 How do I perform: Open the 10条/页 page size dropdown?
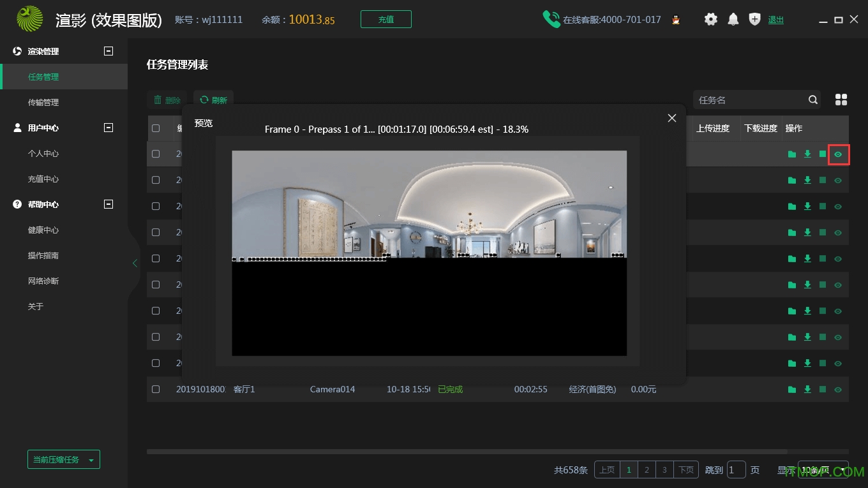click(823, 470)
